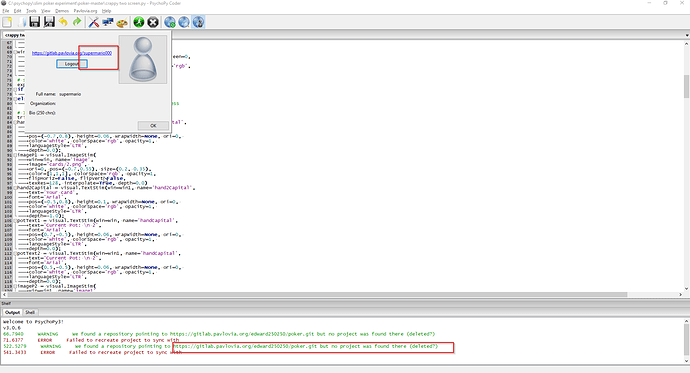Image resolution: width=690 pixels, height=373 pixels.
Task: Click the 'Full name: supermario' text
Action: coord(58,94)
